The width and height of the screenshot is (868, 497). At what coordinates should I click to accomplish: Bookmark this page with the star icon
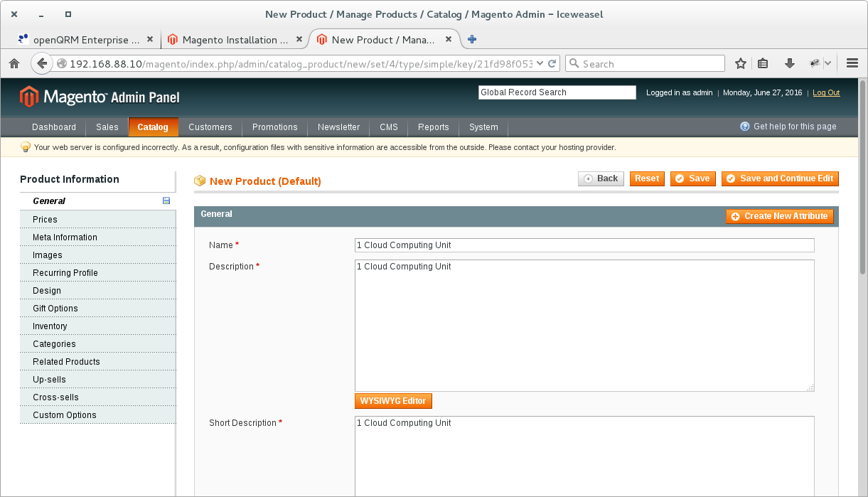pyautogui.click(x=741, y=64)
